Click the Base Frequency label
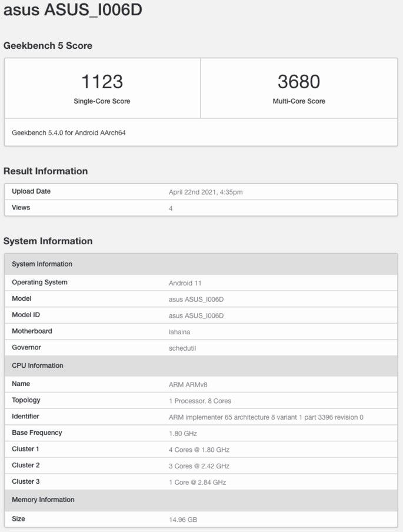Screen dimensions: 403x532 (x=37, y=433)
